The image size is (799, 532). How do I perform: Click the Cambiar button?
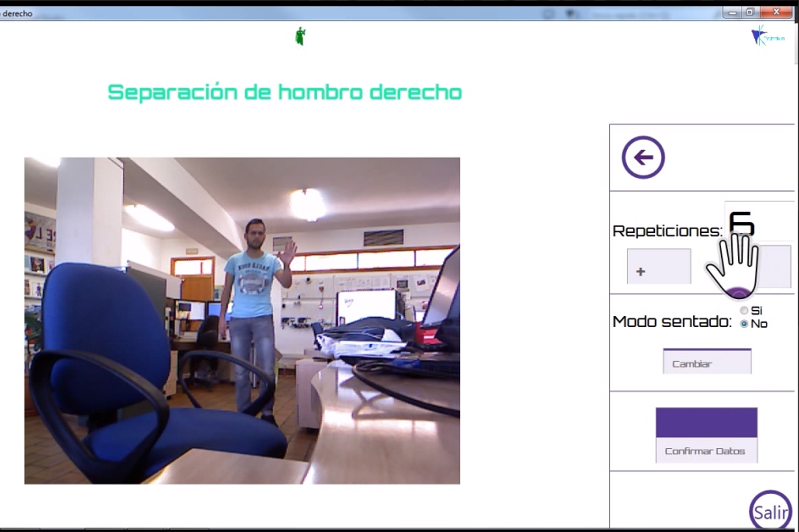707,362
